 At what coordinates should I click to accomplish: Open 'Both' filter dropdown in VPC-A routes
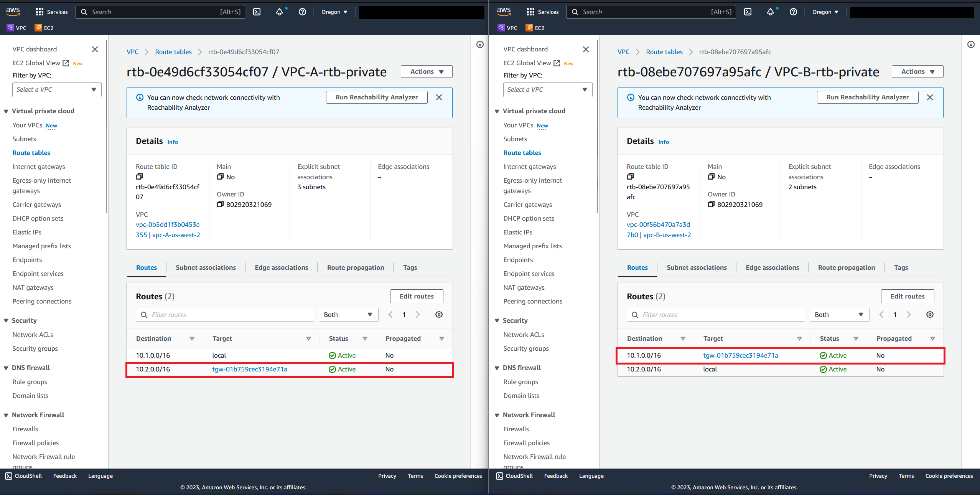pos(348,315)
